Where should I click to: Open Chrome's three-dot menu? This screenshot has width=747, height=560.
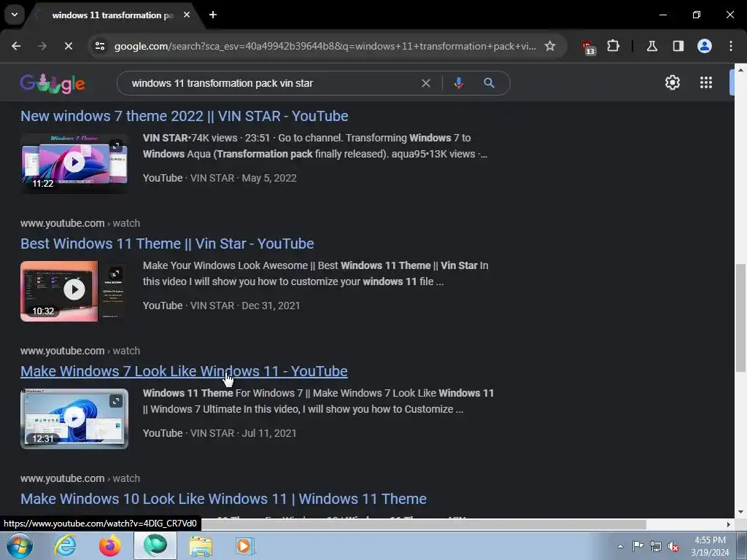[731, 46]
